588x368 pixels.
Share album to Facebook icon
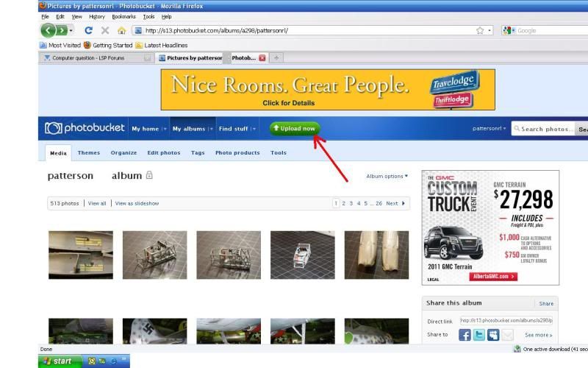coord(465,335)
